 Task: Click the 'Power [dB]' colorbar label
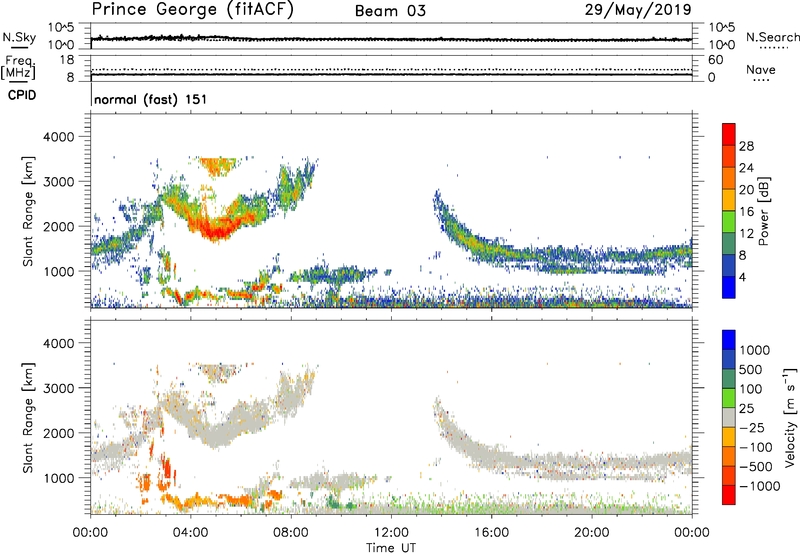click(763, 211)
